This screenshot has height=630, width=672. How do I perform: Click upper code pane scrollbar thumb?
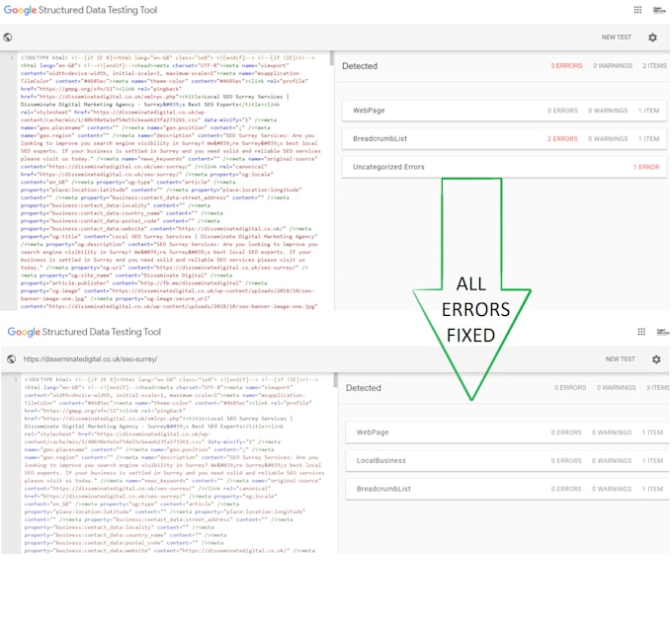[332, 58]
